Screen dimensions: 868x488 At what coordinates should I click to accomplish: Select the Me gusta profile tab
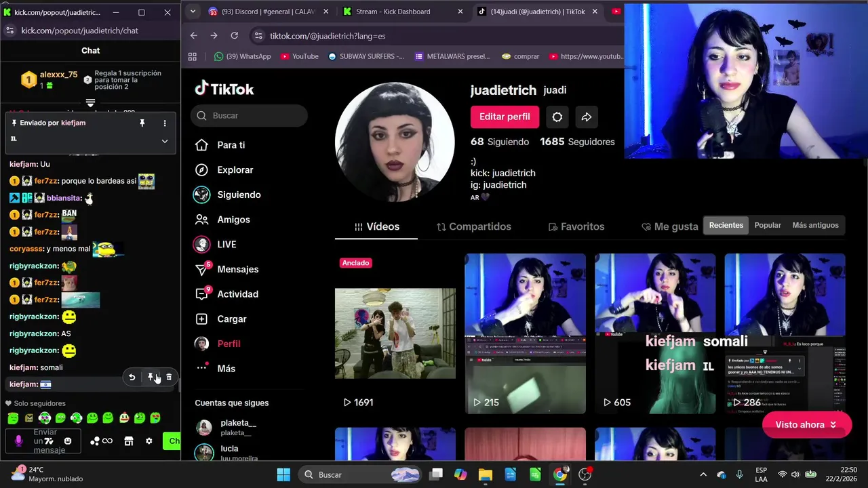click(669, 227)
